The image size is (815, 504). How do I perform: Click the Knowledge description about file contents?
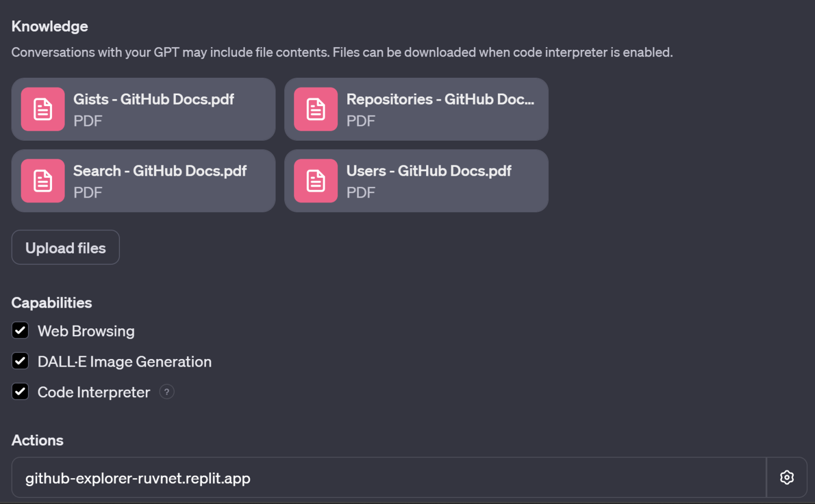click(342, 53)
